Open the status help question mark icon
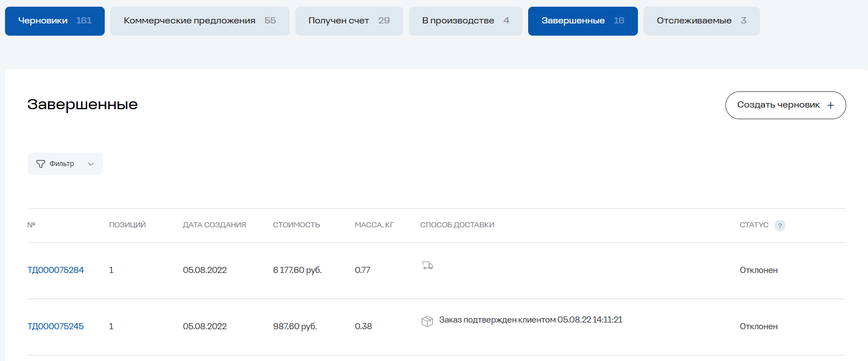Image resolution: width=868 pixels, height=361 pixels. pos(781,226)
